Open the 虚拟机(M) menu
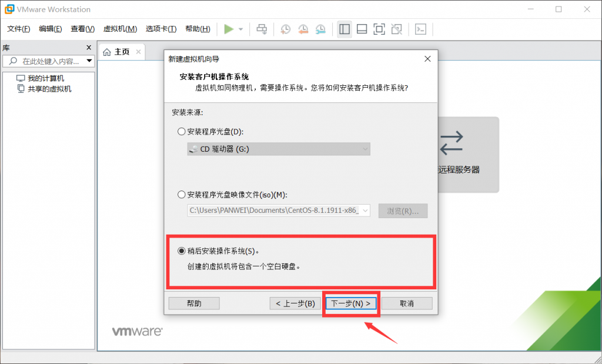 point(120,29)
